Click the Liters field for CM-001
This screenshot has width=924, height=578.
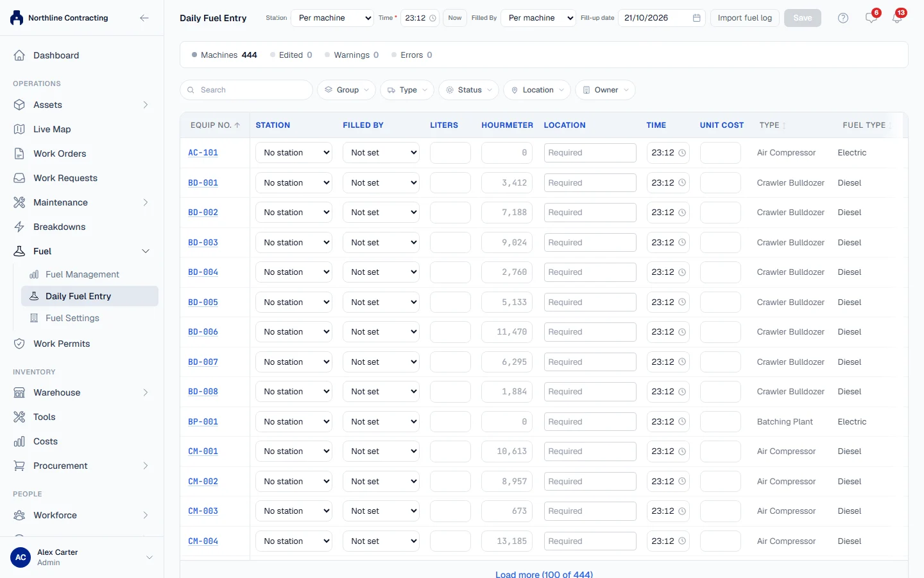click(450, 451)
